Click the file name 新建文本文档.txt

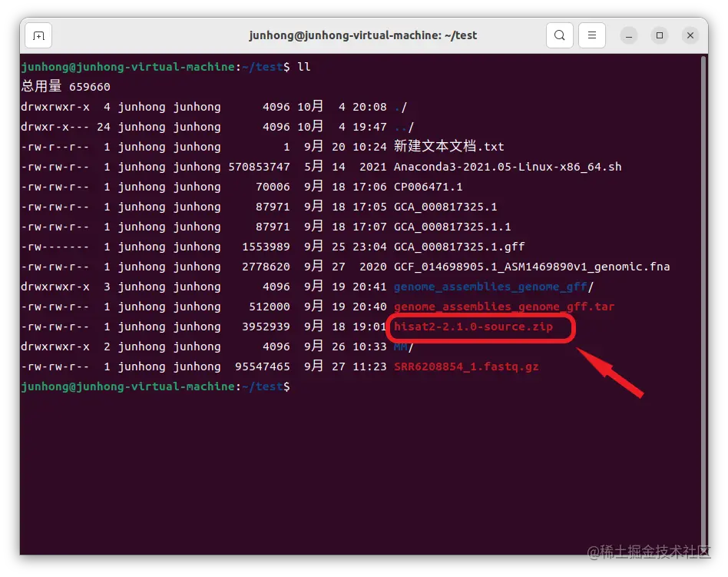[x=449, y=147]
